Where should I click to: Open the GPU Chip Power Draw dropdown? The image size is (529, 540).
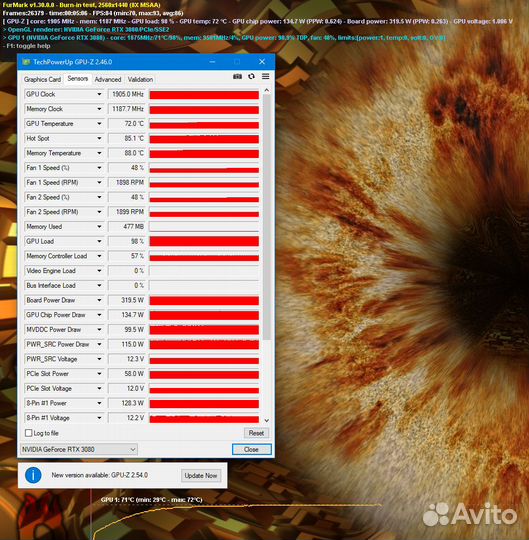coord(99,315)
